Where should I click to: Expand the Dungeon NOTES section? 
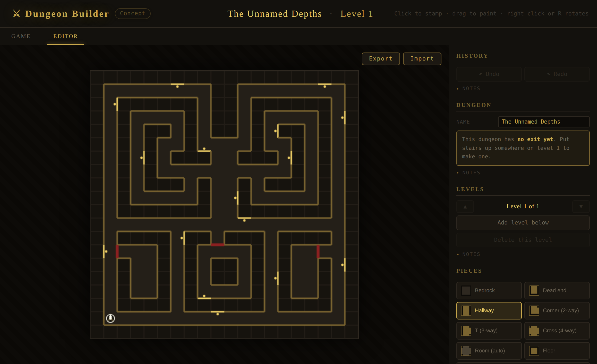pyautogui.click(x=468, y=173)
